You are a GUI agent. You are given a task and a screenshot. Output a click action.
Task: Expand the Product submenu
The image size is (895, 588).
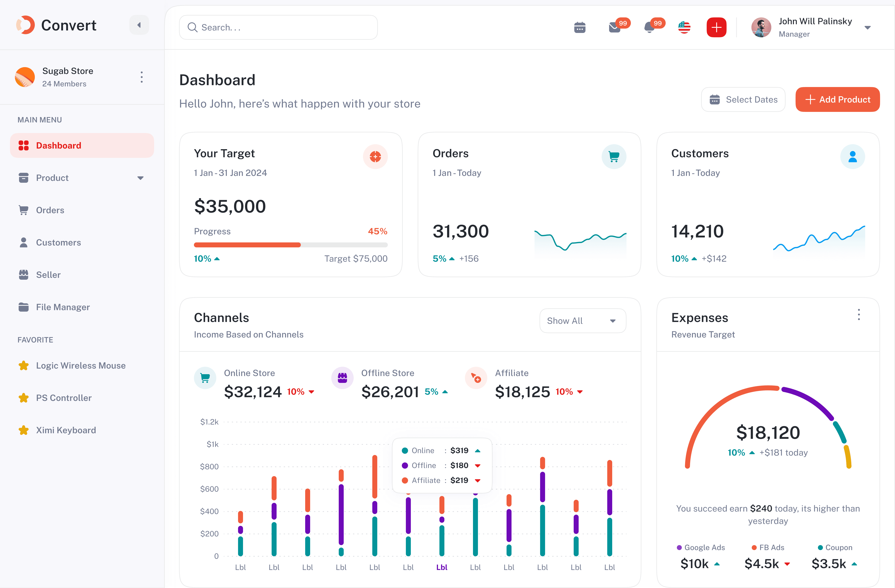point(140,178)
